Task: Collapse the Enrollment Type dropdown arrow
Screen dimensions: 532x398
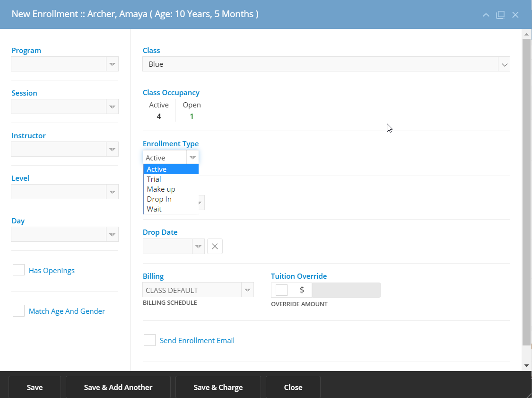Action: [x=192, y=158]
